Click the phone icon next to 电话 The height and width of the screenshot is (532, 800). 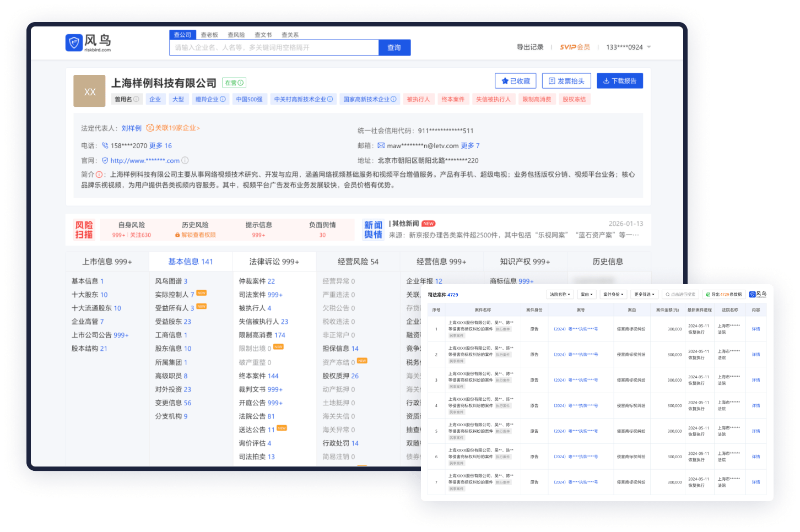pos(105,145)
